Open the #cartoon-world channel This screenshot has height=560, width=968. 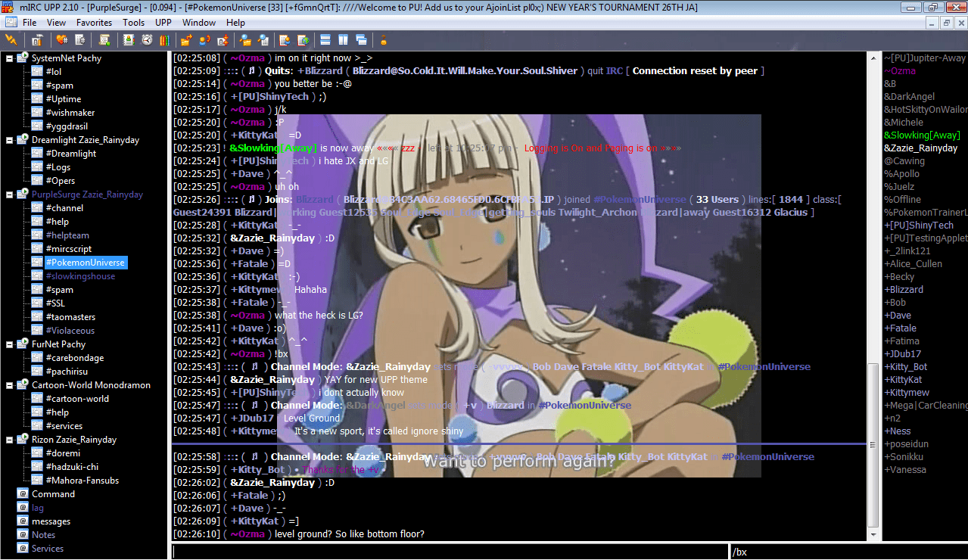[x=76, y=399]
